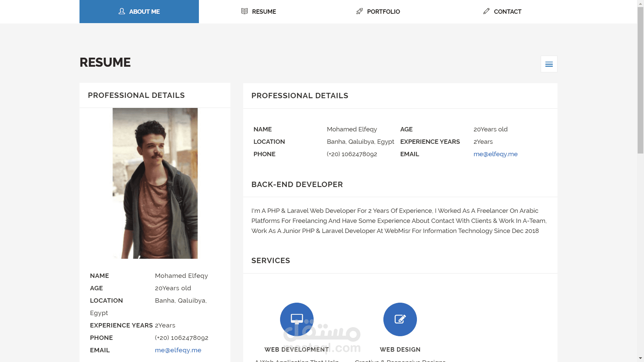Click the email link under profile photo
This screenshot has height=362, width=644.
pos(178,350)
